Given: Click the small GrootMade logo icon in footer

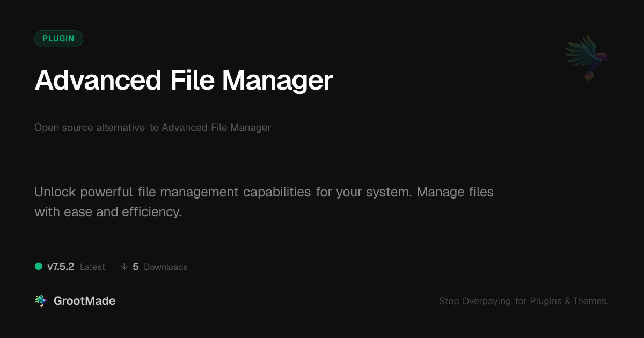Looking at the screenshot, I should [x=40, y=301].
